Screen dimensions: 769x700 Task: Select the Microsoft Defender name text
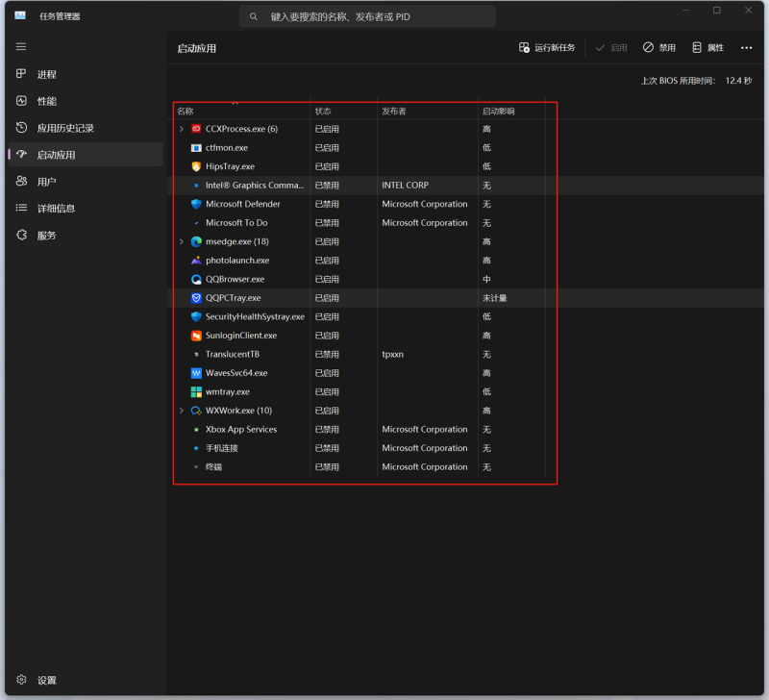click(243, 204)
